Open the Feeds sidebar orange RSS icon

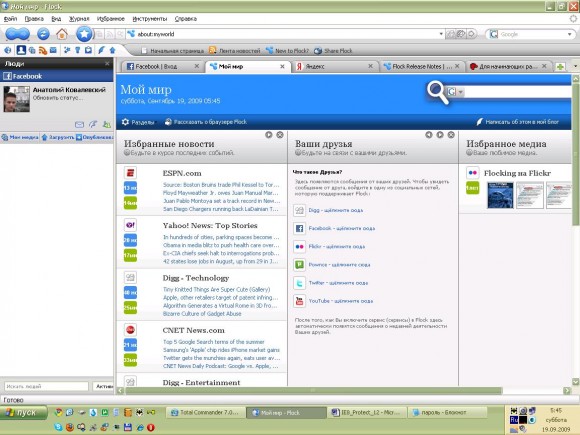point(43,50)
